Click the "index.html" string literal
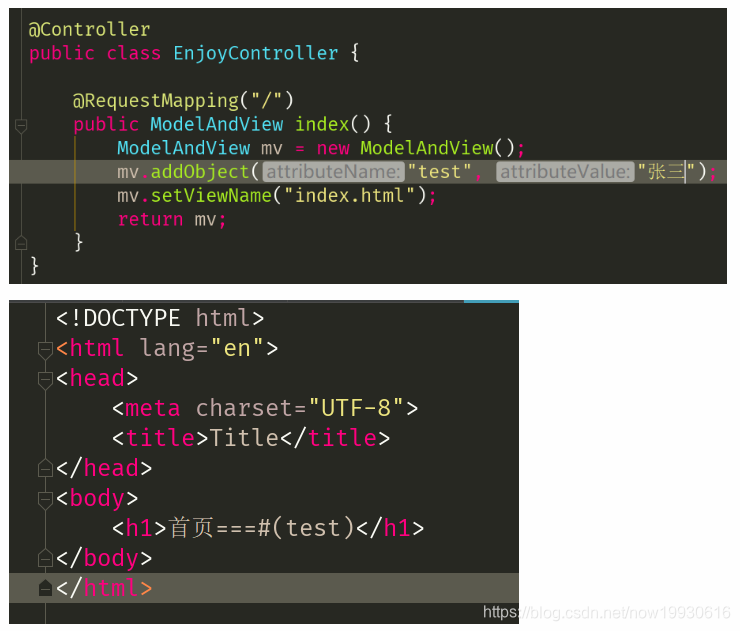 (x=349, y=195)
